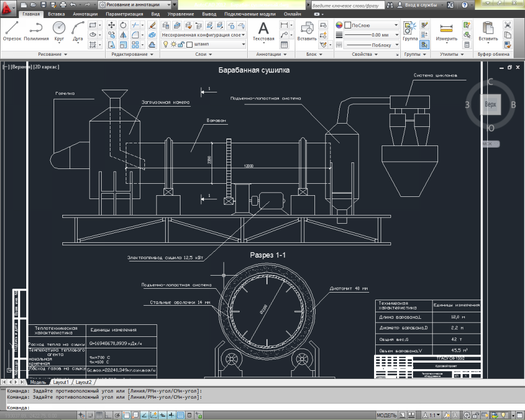Activate the Move tool in Редактирование panel
This screenshot has width=525, height=420.
(112, 25)
